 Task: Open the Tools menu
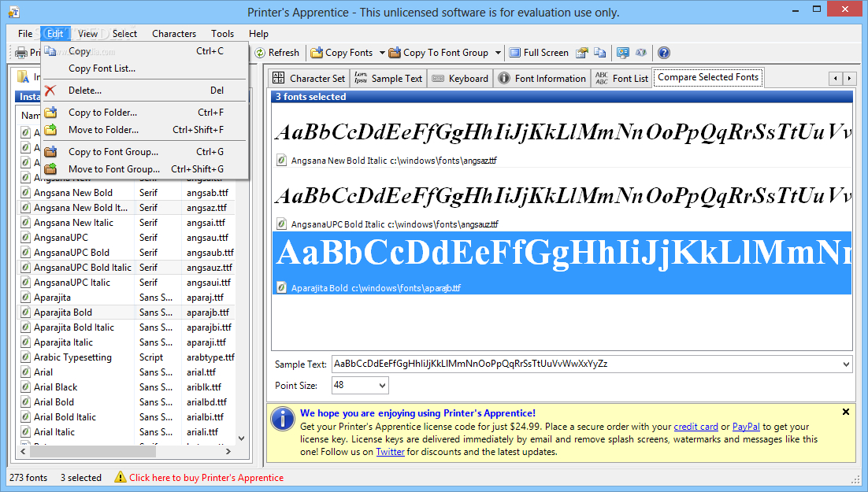pyautogui.click(x=223, y=34)
